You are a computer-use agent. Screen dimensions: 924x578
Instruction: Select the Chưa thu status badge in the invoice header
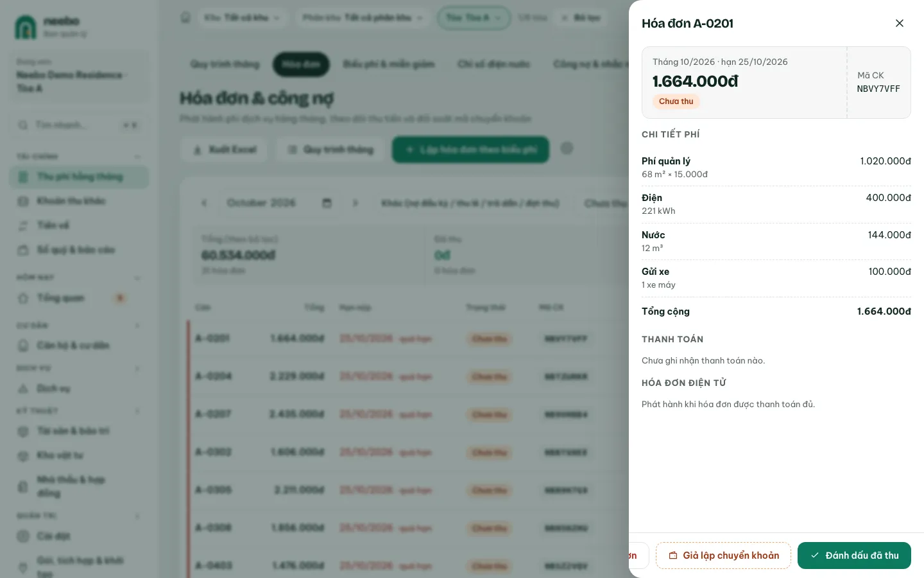coord(676,101)
